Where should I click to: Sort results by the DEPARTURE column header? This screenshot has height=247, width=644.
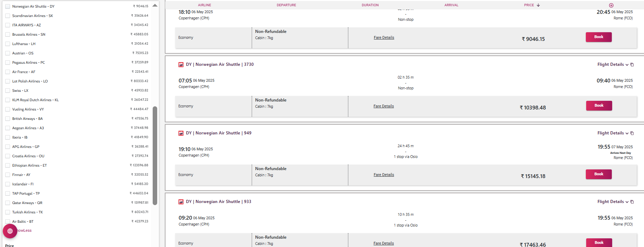(x=286, y=5)
